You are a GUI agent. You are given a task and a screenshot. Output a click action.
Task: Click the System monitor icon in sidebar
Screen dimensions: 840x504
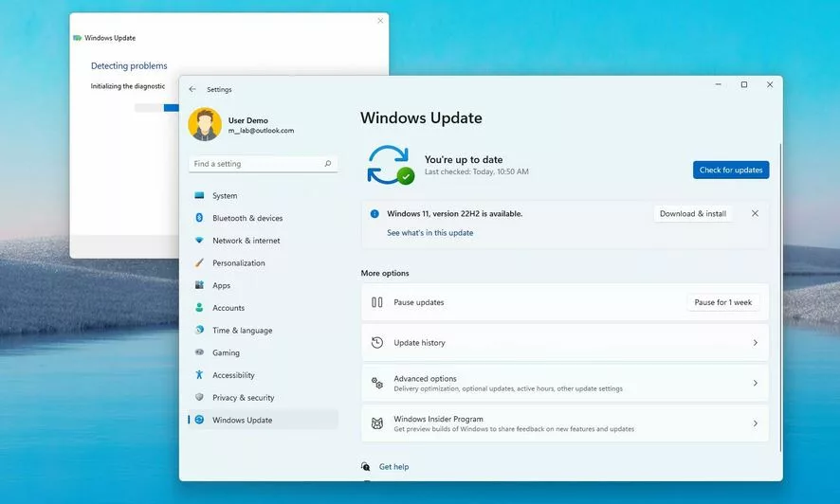pos(199,195)
